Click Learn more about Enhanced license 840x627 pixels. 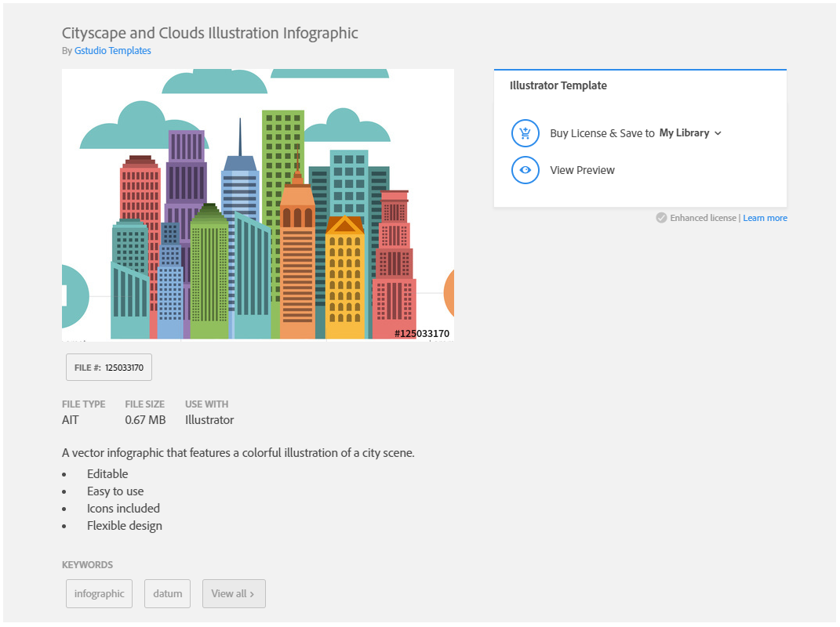pos(765,218)
